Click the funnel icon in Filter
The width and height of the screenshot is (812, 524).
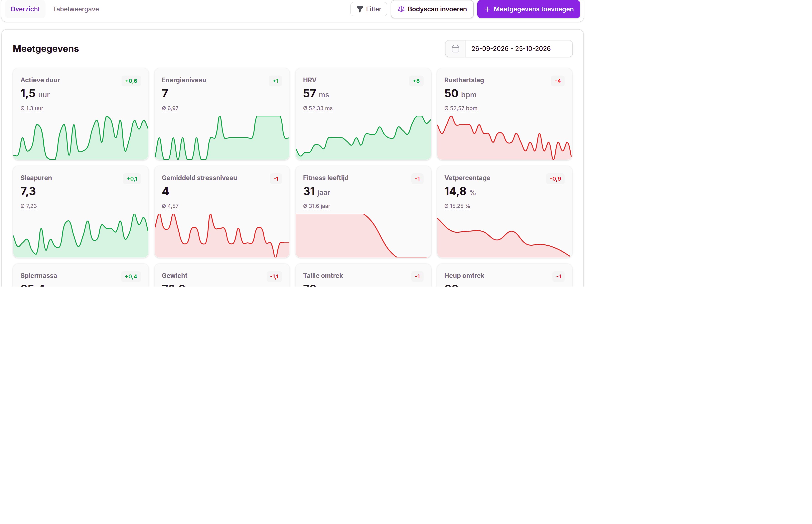[359, 9]
